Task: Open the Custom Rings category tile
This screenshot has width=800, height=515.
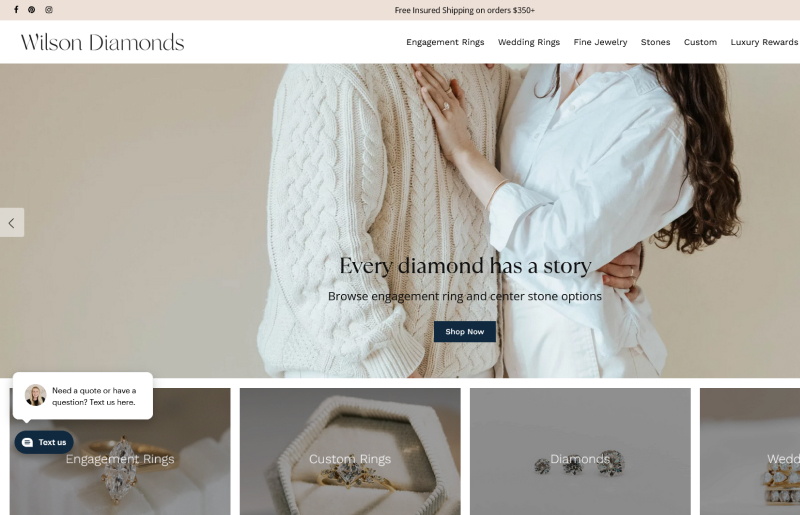Action: pos(350,452)
